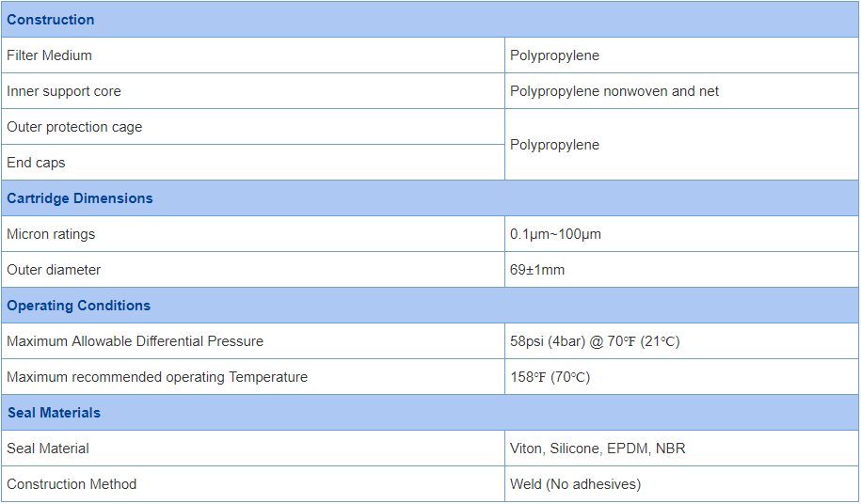The image size is (861, 504).
Task: Click the Outer diameter label
Action: click(x=54, y=270)
